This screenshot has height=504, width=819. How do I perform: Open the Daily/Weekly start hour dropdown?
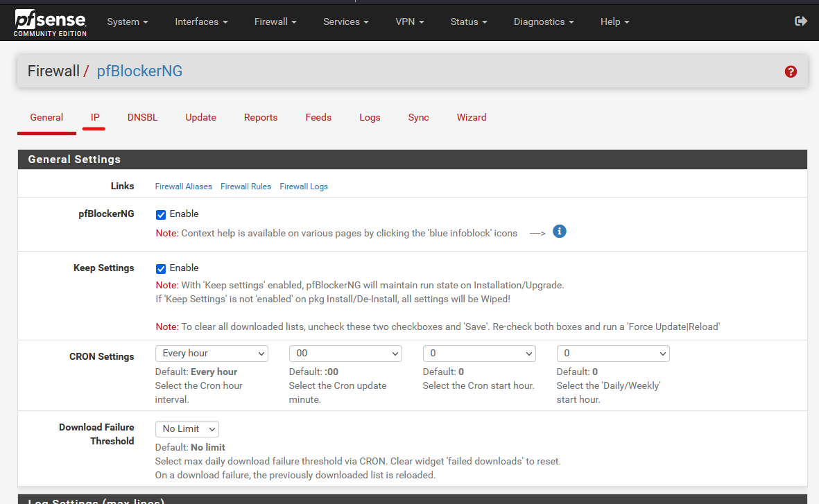(612, 354)
